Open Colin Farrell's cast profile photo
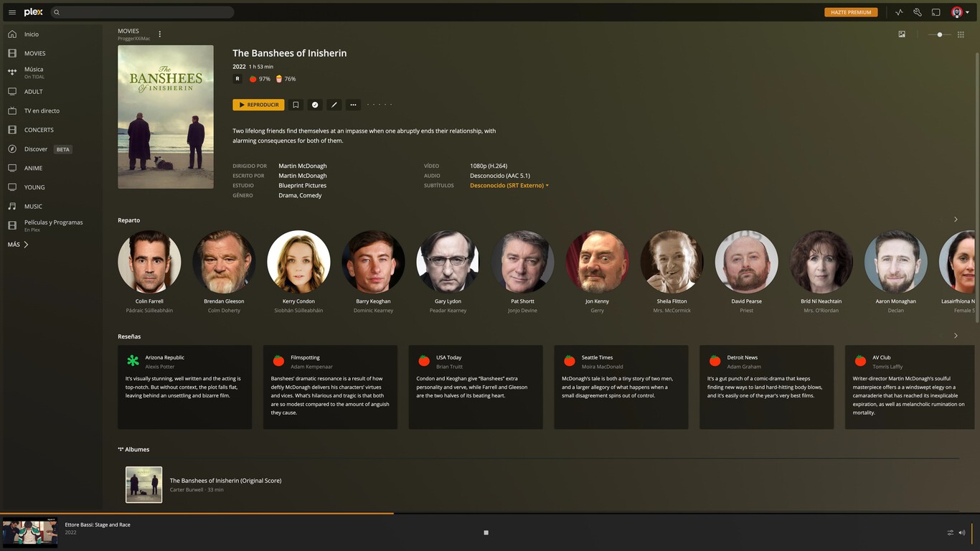Image resolution: width=980 pixels, height=551 pixels. coord(149,261)
